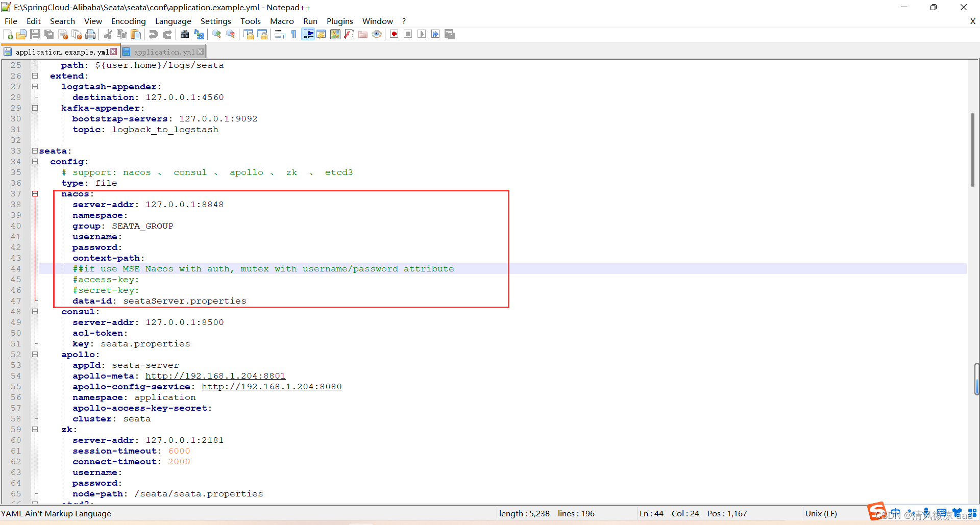The height and width of the screenshot is (525, 980).
Task: Collapse the zk block fold marker
Action: click(x=35, y=430)
